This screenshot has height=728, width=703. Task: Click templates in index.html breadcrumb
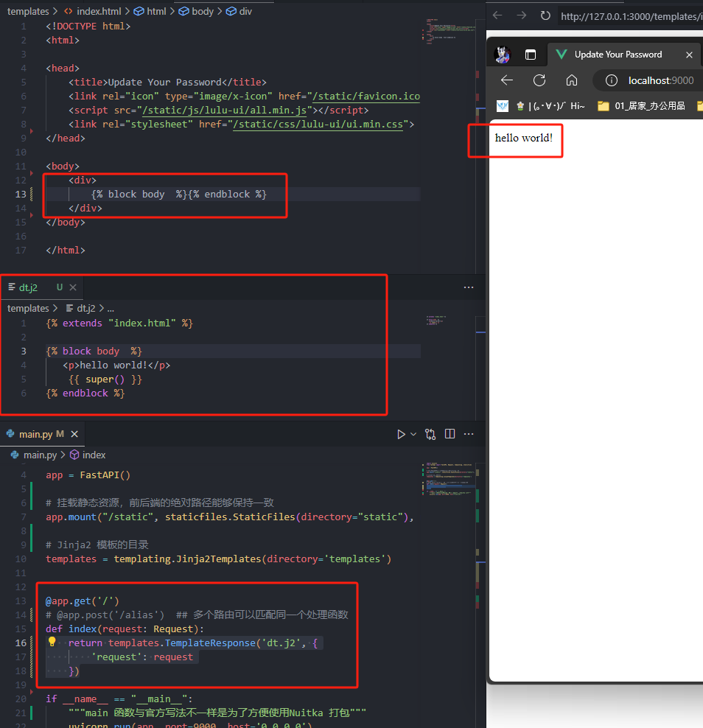(x=28, y=11)
